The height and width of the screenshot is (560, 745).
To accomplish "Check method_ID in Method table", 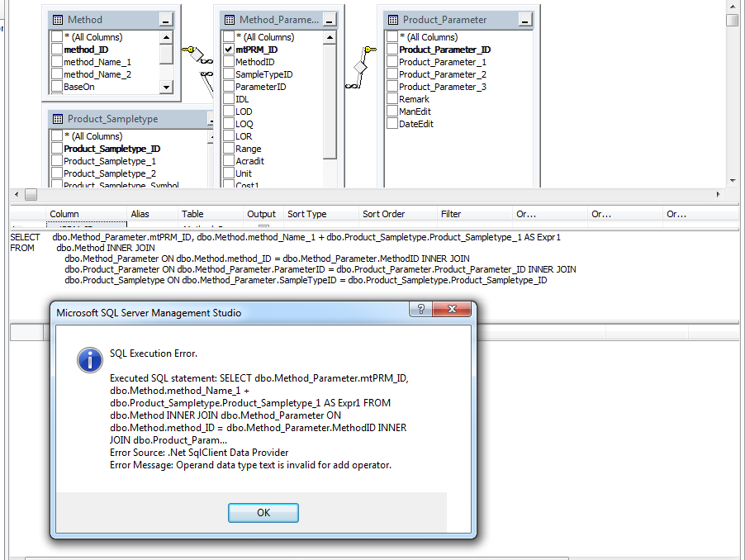I will coord(57,50).
